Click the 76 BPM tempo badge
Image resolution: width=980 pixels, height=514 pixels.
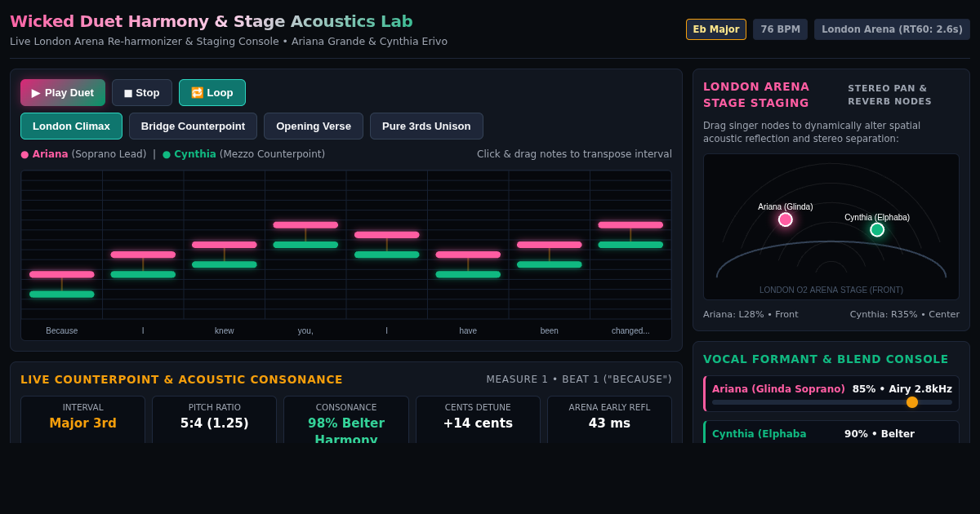click(x=781, y=29)
